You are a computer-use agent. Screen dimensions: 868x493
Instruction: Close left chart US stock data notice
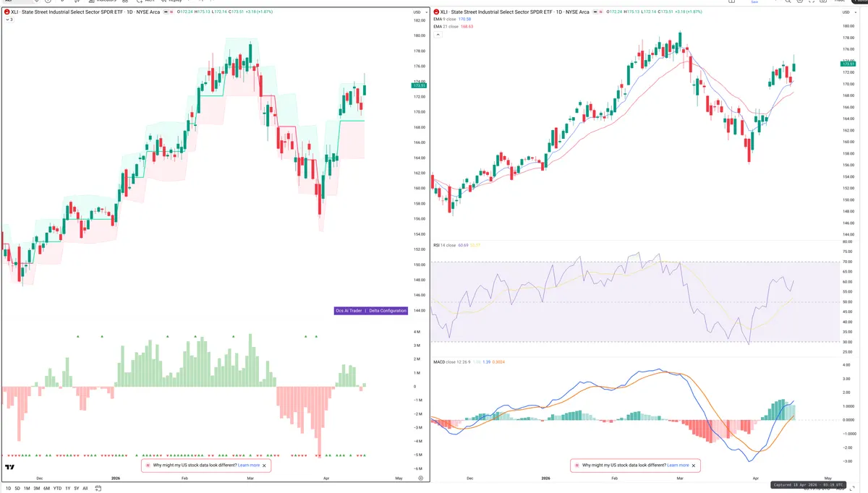(x=264, y=466)
